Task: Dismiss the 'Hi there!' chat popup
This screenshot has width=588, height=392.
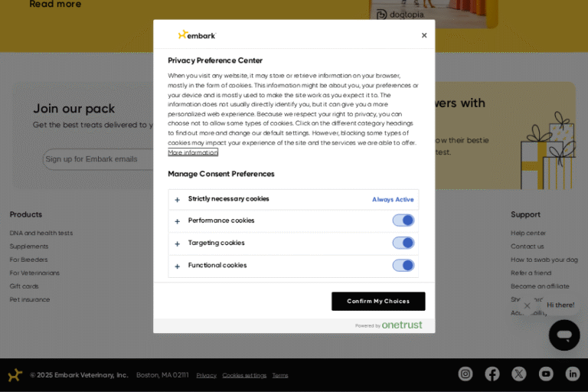Action: tap(527, 305)
